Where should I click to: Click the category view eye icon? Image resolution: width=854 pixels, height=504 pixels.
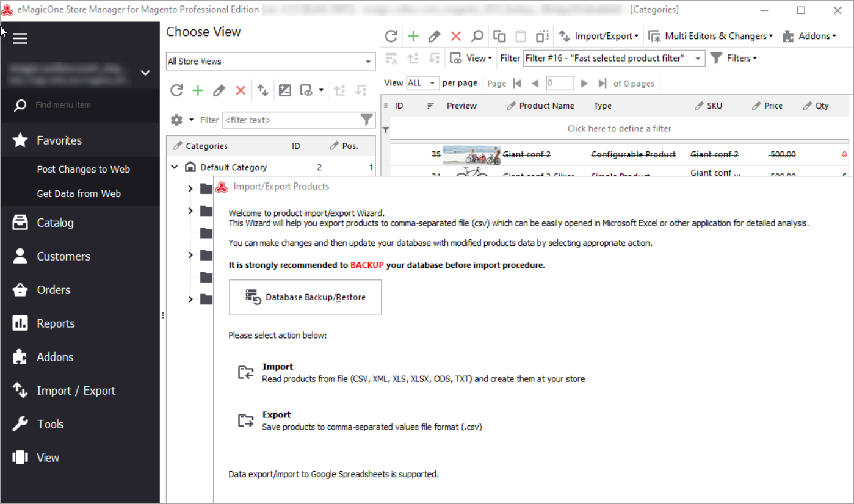pos(306,90)
